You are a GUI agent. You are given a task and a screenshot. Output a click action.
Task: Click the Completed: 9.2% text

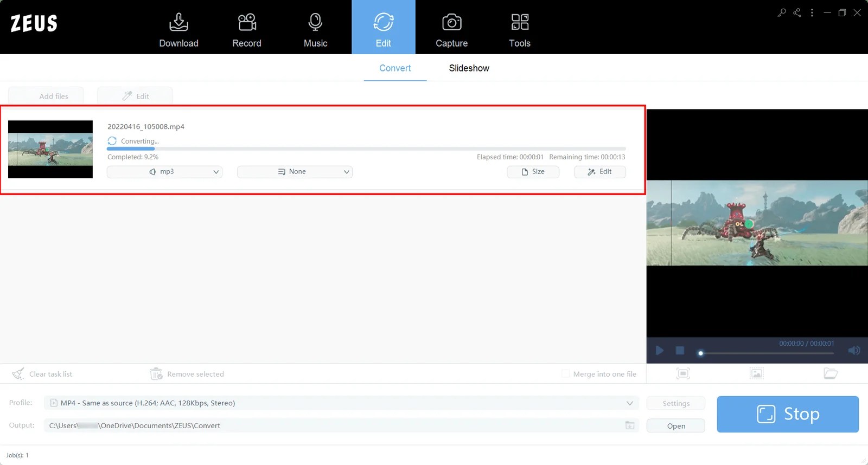[133, 157]
